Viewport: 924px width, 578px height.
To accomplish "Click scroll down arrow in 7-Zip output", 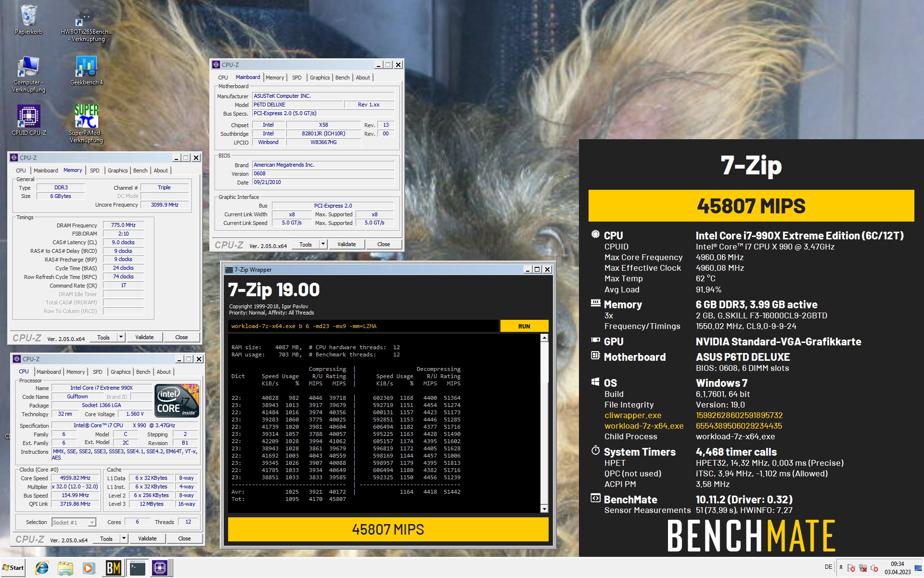I will 544,509.
